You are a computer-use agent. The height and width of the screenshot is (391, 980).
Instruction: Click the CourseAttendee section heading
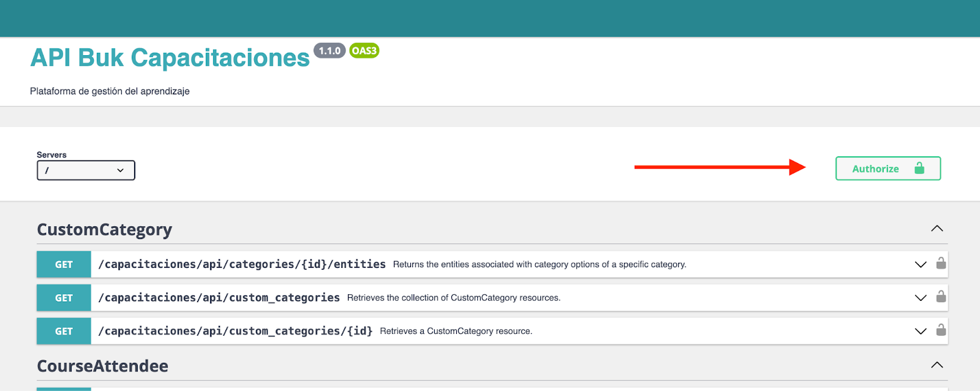click(103, 366)
